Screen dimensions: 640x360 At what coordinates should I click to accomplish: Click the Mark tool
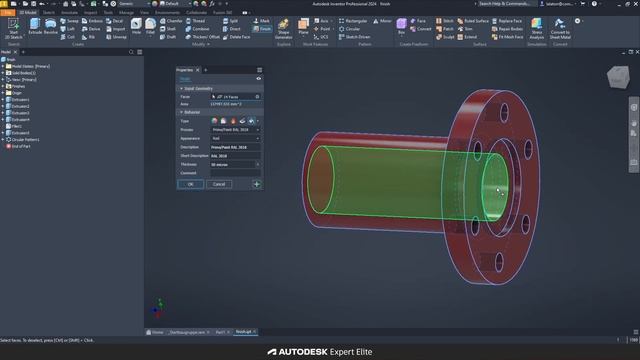click(x=261, y=21)
